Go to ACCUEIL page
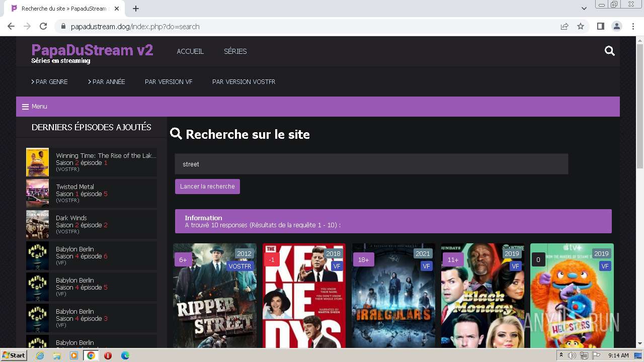The width and height of the screenshot is (644, 362). click(x=190, y=51)
